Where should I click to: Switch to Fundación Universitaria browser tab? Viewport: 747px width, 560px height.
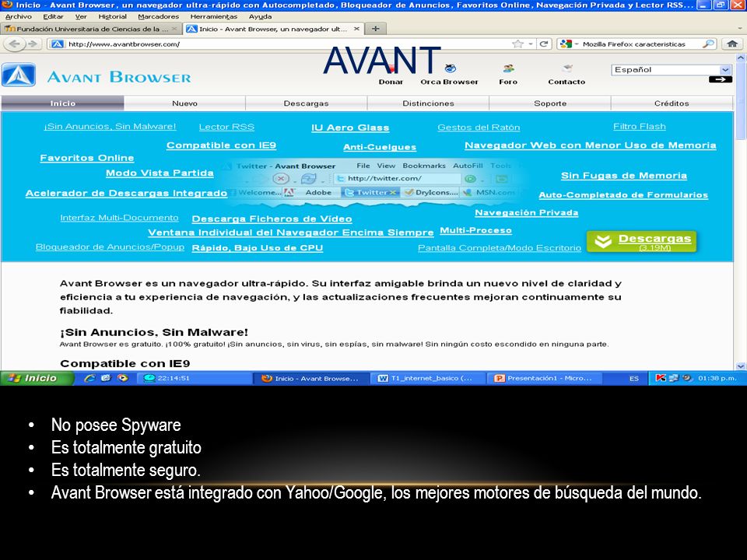click(92, 29)
